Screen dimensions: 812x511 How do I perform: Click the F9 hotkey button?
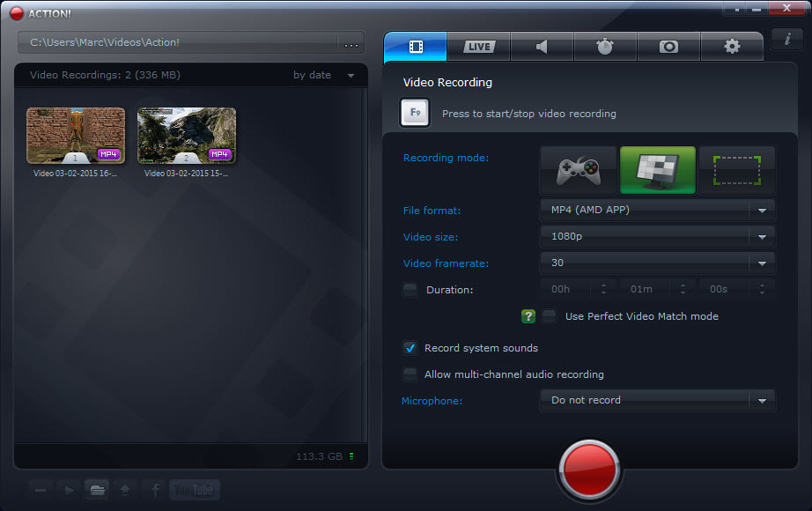pyautogui.click(x=415, y=113)
